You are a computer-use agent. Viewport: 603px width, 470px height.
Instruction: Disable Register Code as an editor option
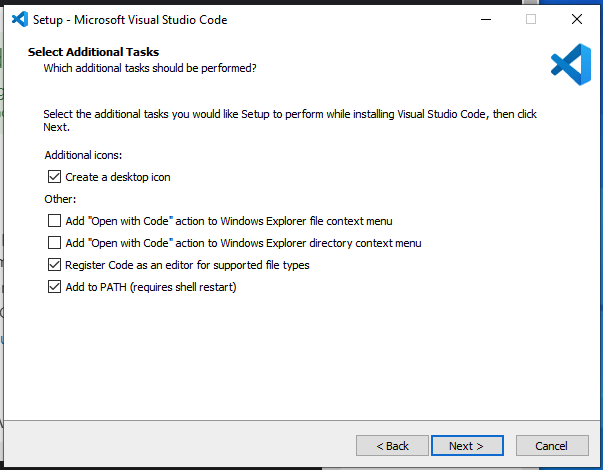click(x=54, y=265)
